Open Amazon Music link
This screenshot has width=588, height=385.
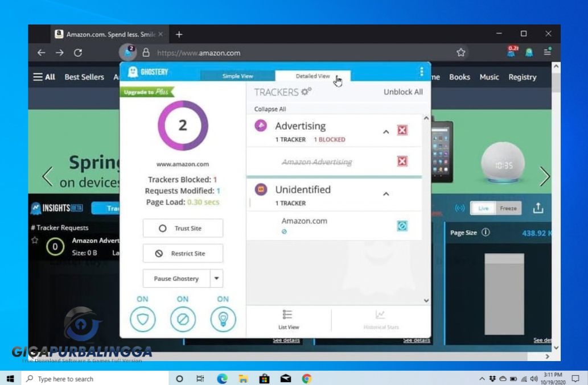coord(489,77)
